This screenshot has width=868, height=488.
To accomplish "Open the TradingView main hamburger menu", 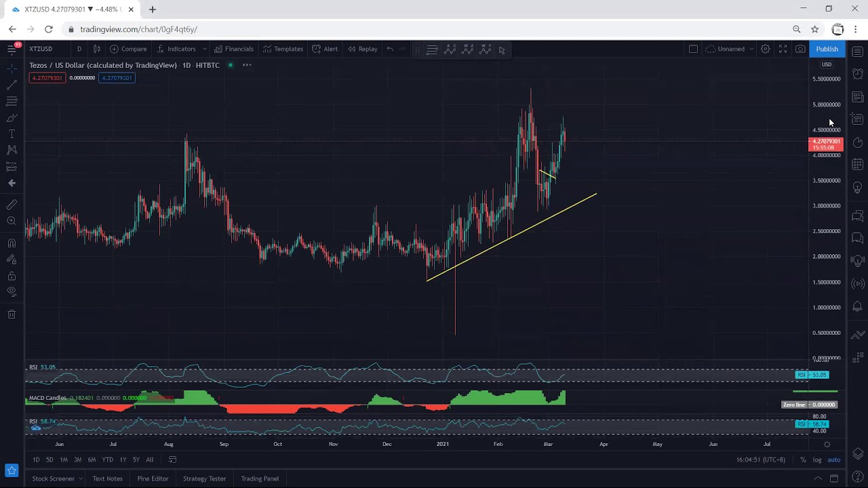I will tap(12, 49).
